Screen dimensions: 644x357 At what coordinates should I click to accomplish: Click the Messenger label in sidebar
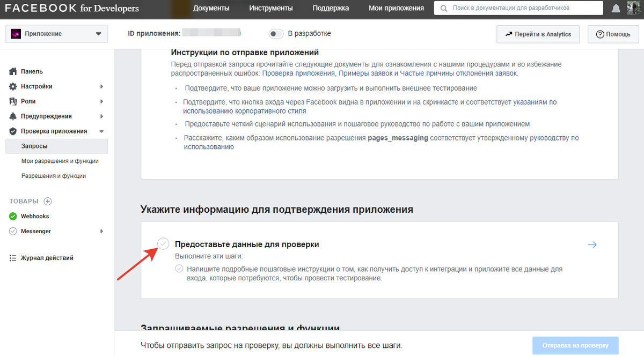[36, 232]
